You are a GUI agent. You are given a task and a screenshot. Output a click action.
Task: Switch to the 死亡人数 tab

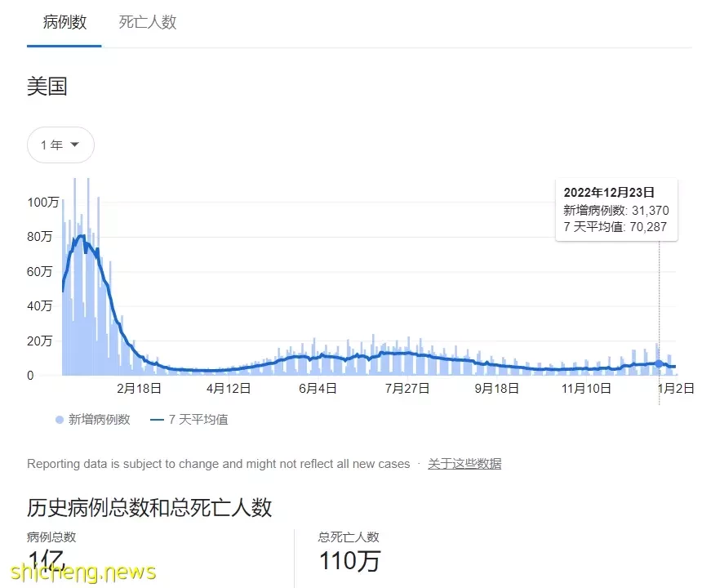(x=147, y=22)
